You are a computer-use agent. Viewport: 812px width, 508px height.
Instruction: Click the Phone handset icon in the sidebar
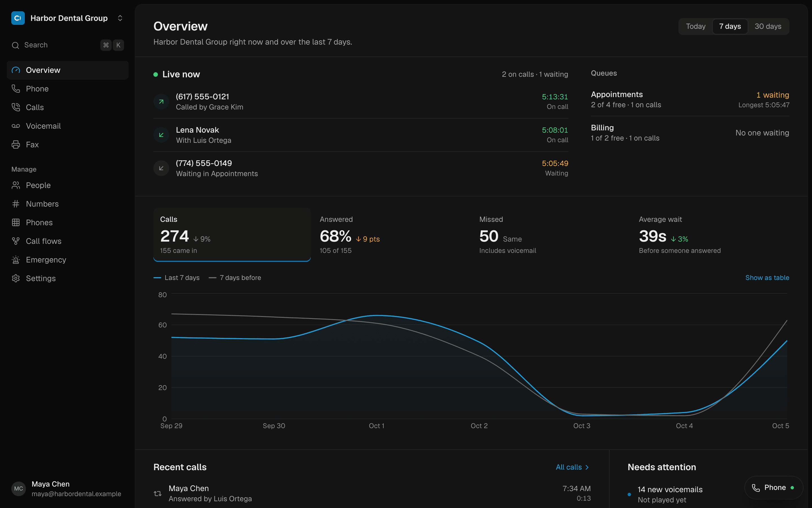(16, 89)
